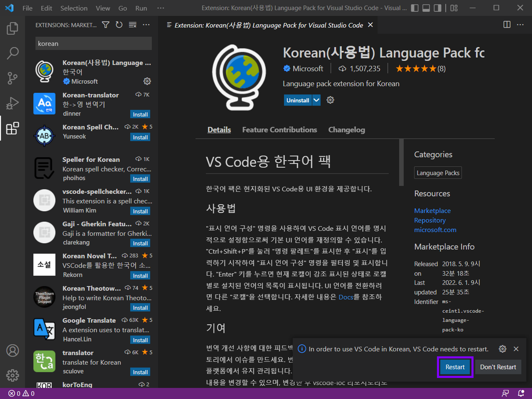Filter extensions with the funnel icon
532x399 pixels.
click(x=106, y=25)
